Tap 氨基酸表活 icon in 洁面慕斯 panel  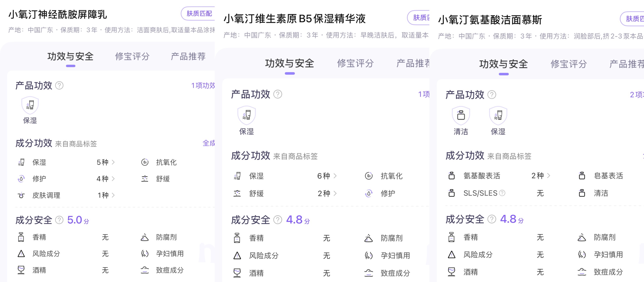coord(451,176)
